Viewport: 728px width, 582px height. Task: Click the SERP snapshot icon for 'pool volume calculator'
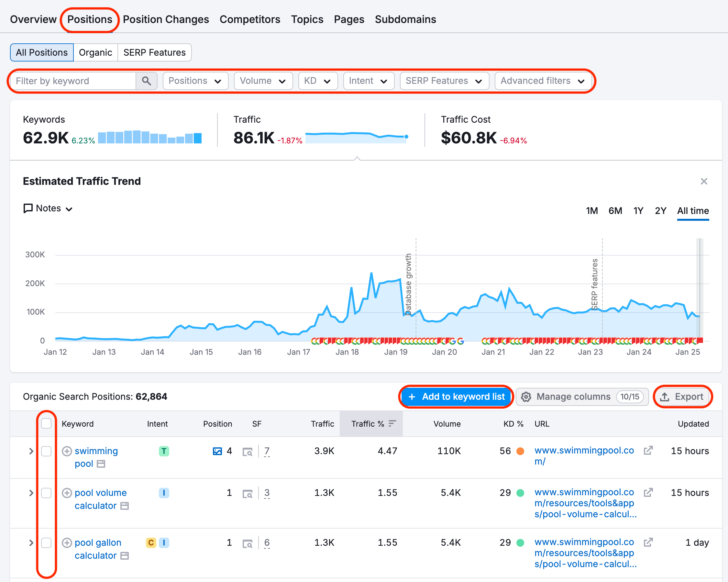coord(248,493)
